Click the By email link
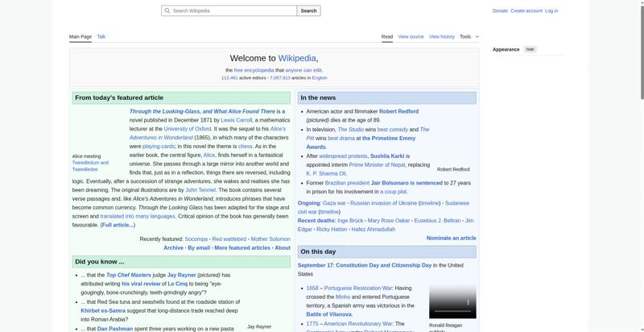This screenshot has height=332, width=644. [x=199, y=247]
